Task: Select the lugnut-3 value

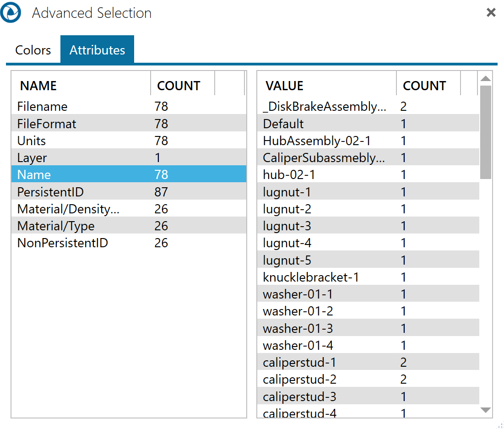Action: pyautogui.click(x=287, y=226)
